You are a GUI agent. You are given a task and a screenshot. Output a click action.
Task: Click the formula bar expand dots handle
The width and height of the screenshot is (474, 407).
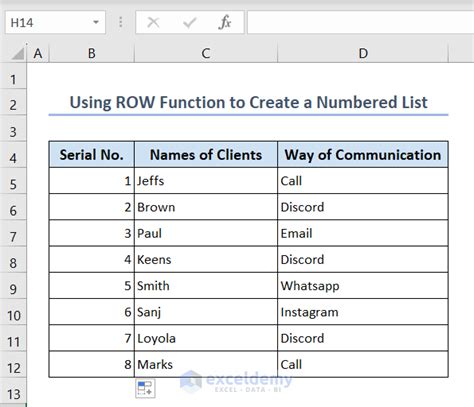(121, 22)
